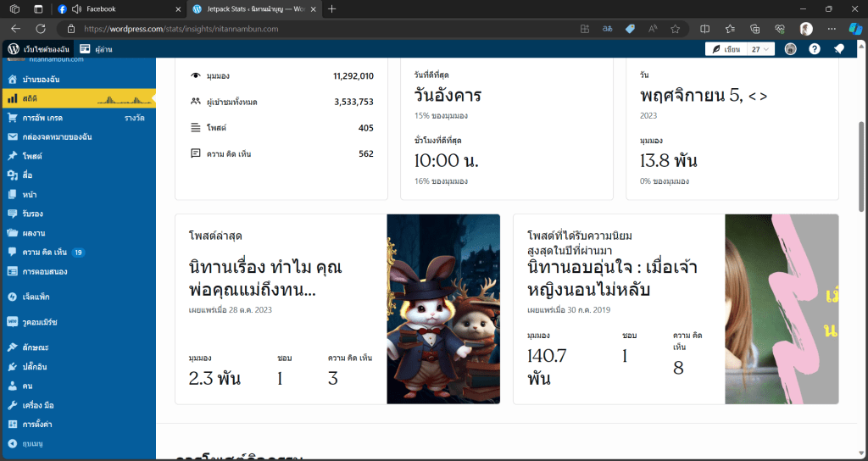Open the Reader (ผู้อ่าน) in top bar
The image size is (868, 461).
tap(97, 49)
